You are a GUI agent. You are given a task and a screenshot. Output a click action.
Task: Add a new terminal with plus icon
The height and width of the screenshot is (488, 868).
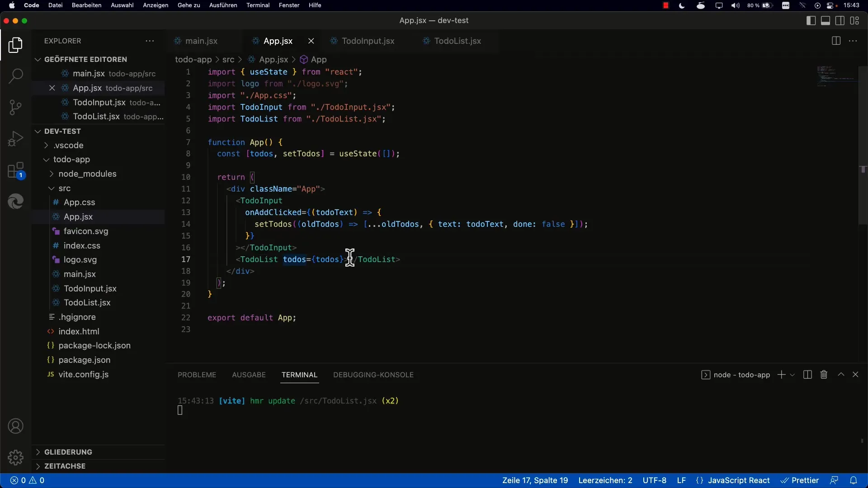pos(781,375)
